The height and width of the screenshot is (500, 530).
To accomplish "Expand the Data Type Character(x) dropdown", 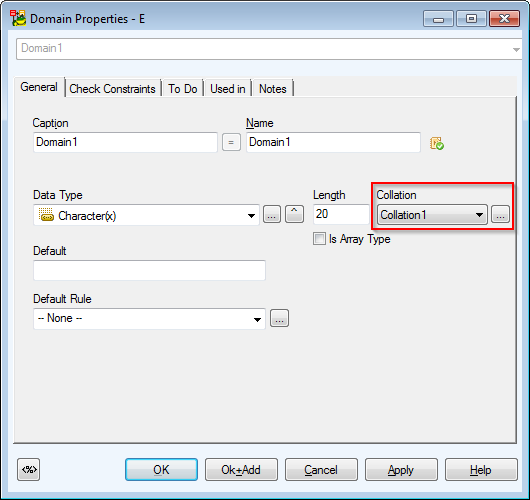I will pyautogui.click(x=251, y=215).
